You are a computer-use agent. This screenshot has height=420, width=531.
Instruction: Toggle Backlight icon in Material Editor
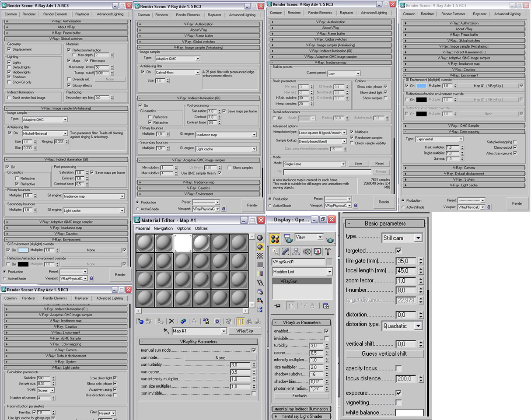pyautogui.click(x=260, y=247)
